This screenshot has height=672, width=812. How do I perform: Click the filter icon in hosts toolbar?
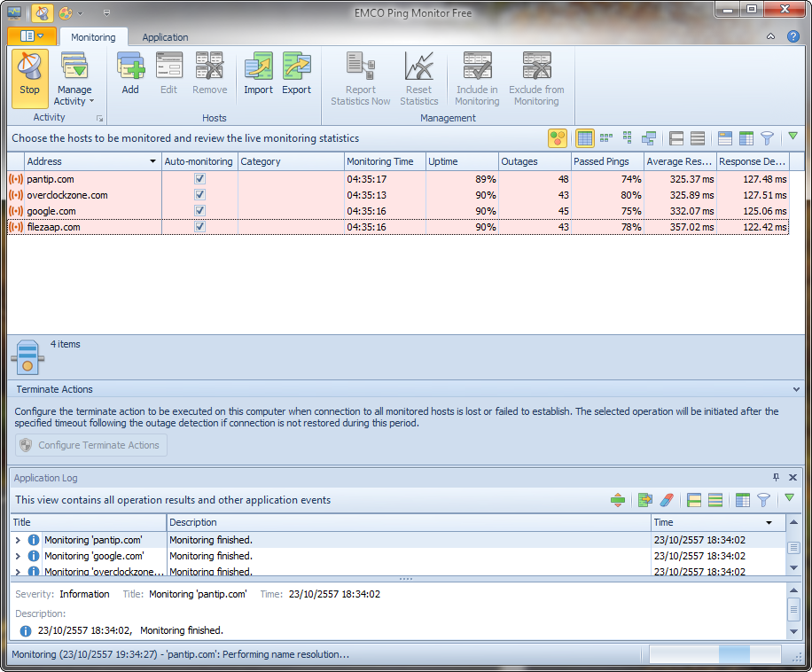[x=767, y=138]
